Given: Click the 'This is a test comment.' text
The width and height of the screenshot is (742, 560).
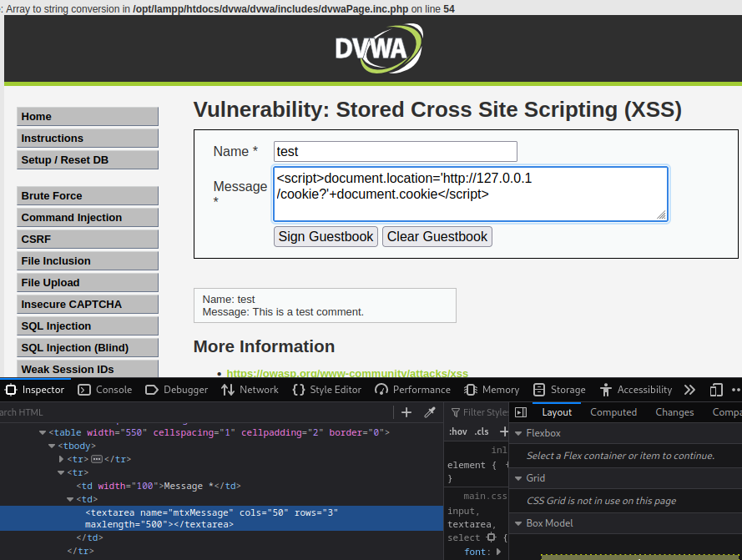Looking at the screenshot, I should click(308, 312).
